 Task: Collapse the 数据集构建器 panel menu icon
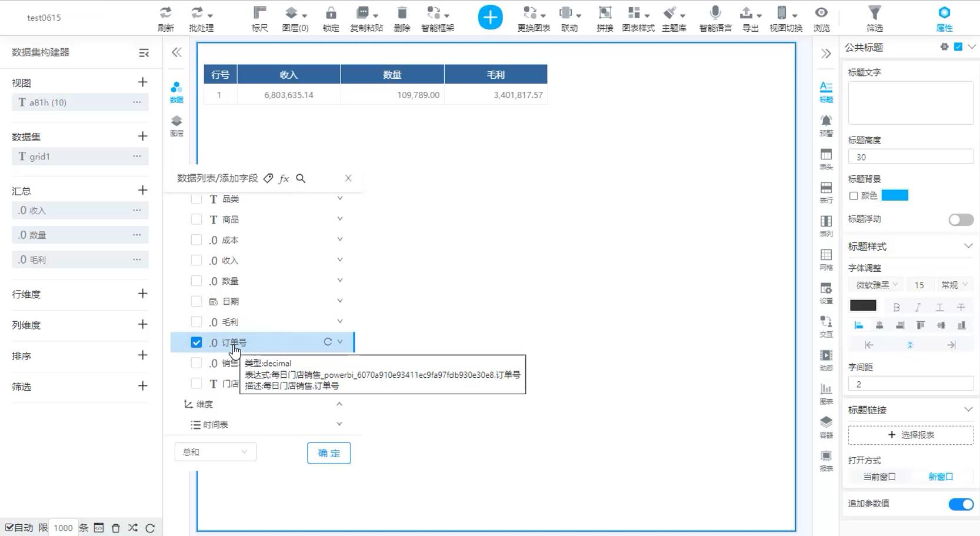coord(144,53)
